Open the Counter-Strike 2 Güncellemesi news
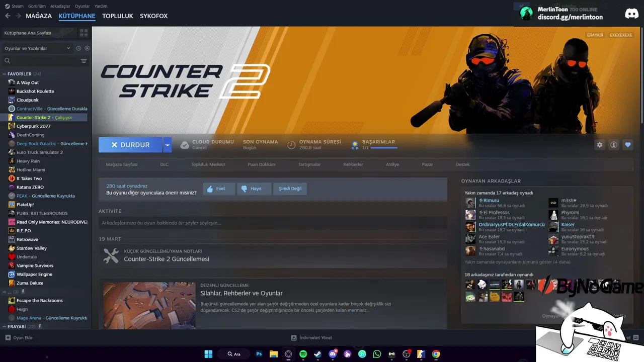This screenshot has height=362, width=644. click(x=167, y=259)
